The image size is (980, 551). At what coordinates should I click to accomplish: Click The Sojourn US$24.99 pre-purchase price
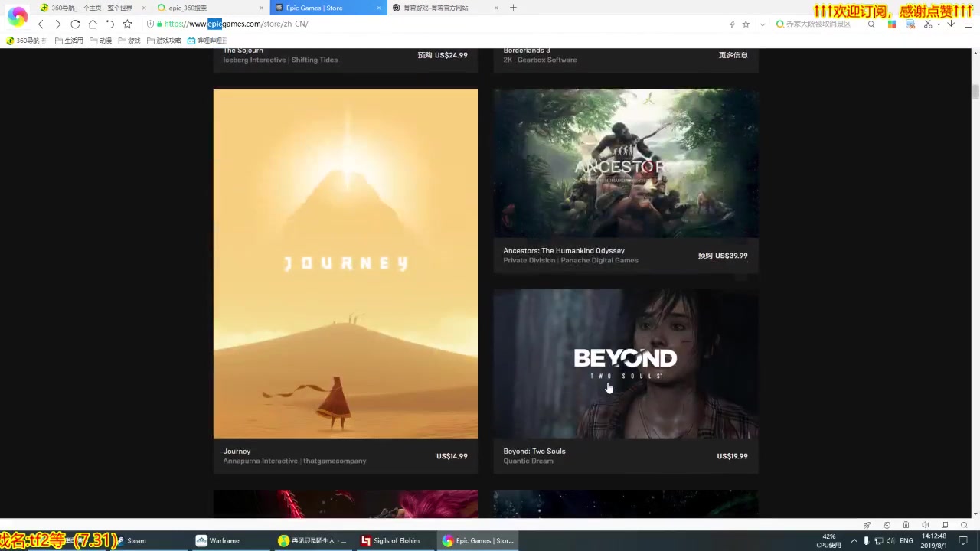point(443,55)
